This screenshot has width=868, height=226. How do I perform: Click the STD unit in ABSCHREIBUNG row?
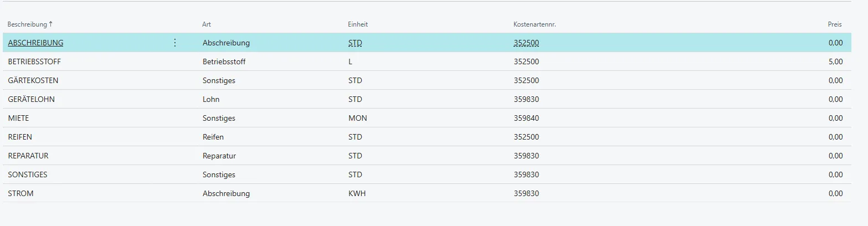point(355,43)
